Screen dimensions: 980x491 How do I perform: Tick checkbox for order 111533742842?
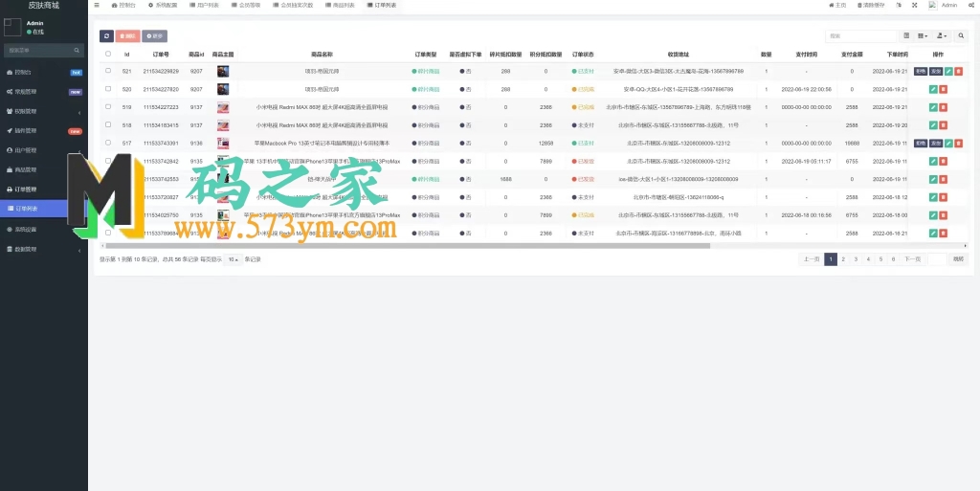[108, 161]
